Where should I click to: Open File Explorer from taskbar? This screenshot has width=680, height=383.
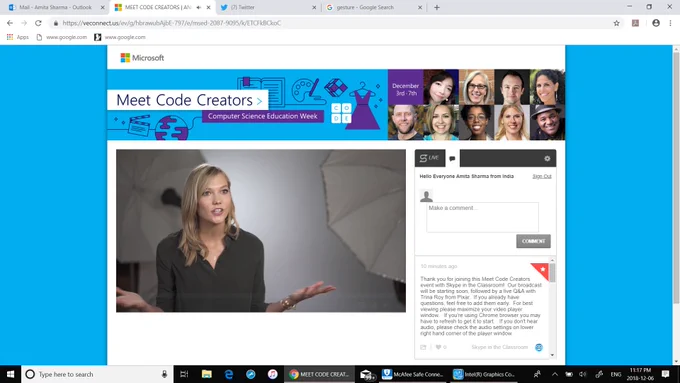[x=206, y=374]
